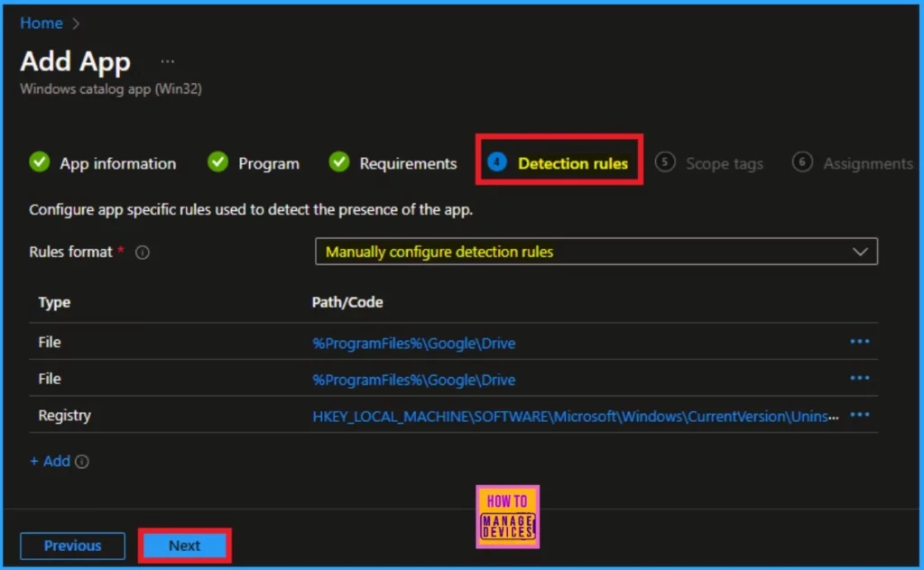Go to the Program step
This screenshot has height=570, width=924.
pyautogui.click(x=269, y=164)
